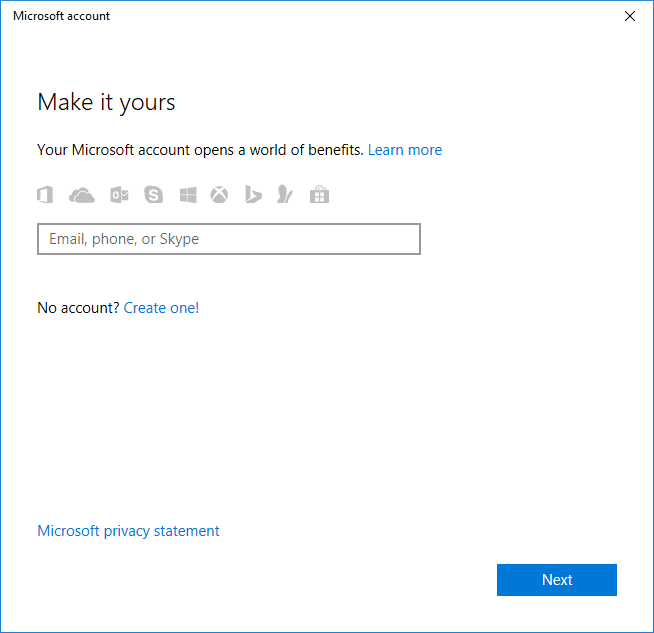Click the Skype icon
The image size is (654, 633).
153,195
